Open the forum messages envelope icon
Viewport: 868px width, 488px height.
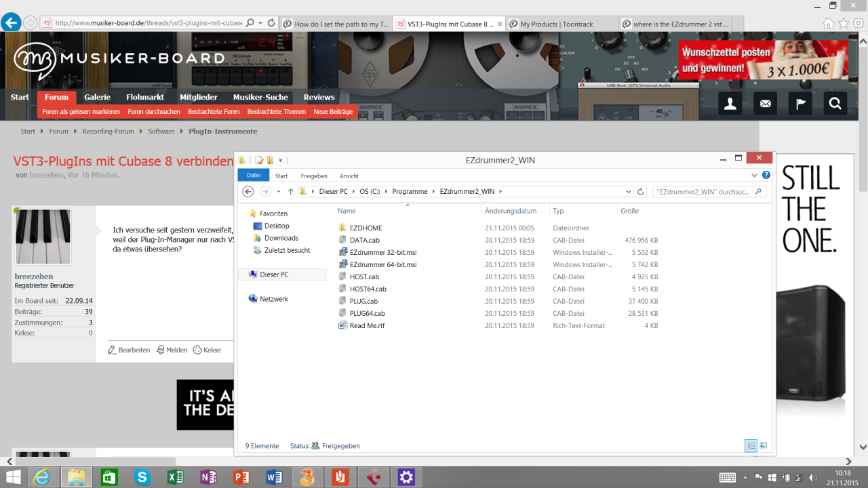coord(765,104)
